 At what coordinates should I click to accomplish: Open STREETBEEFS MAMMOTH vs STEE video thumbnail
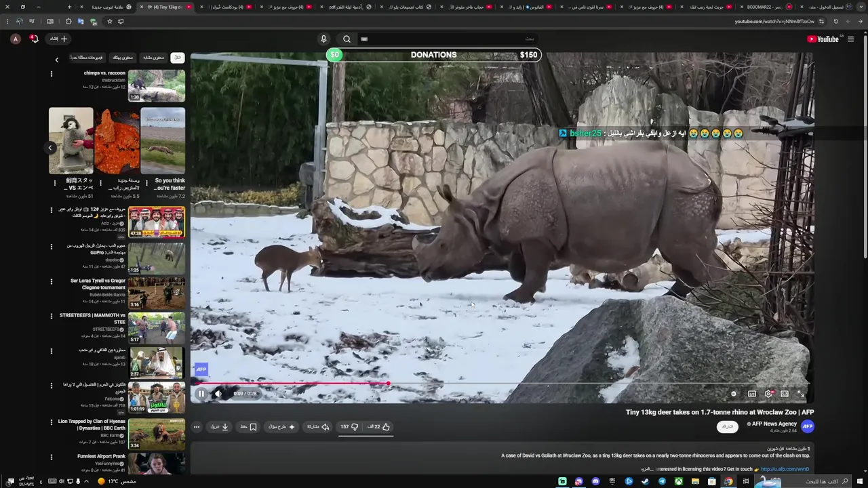tap(157, 328)
